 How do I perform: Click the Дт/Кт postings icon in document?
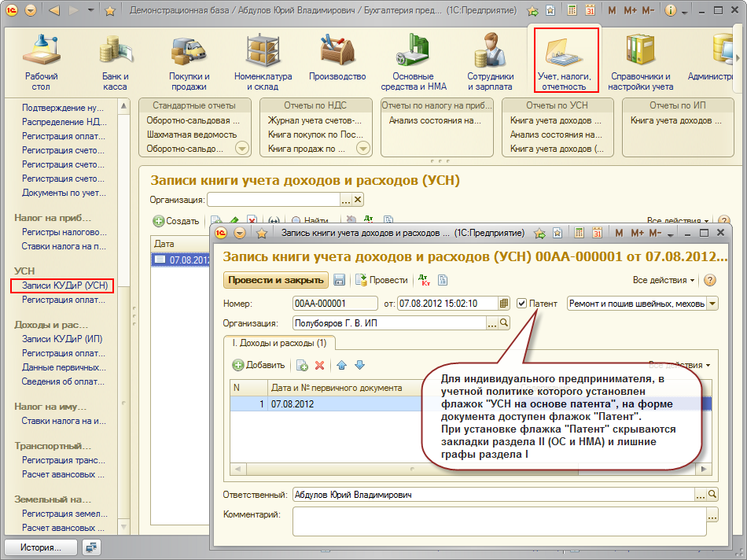[x=424, y=280]
